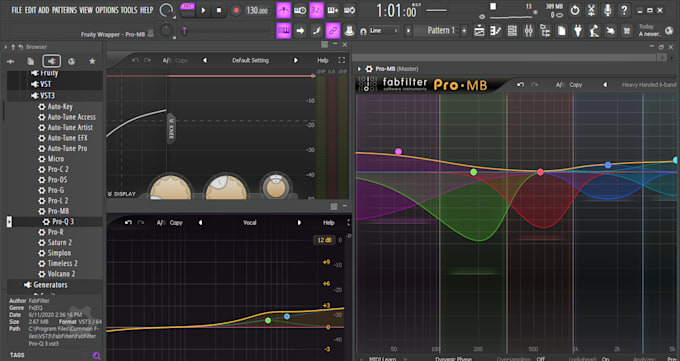Click the news globe icon
The image size is (680, 361).
coord(669,31)
